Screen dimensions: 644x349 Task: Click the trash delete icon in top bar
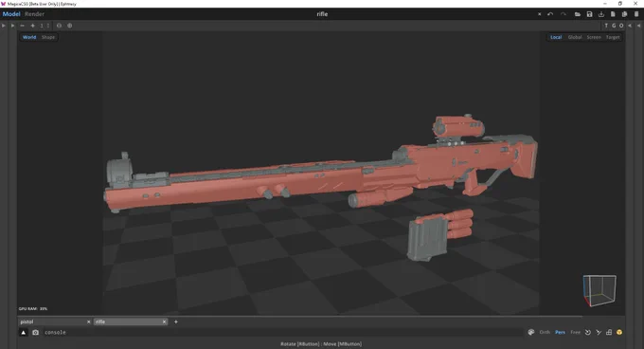click(x=636, y=14)
